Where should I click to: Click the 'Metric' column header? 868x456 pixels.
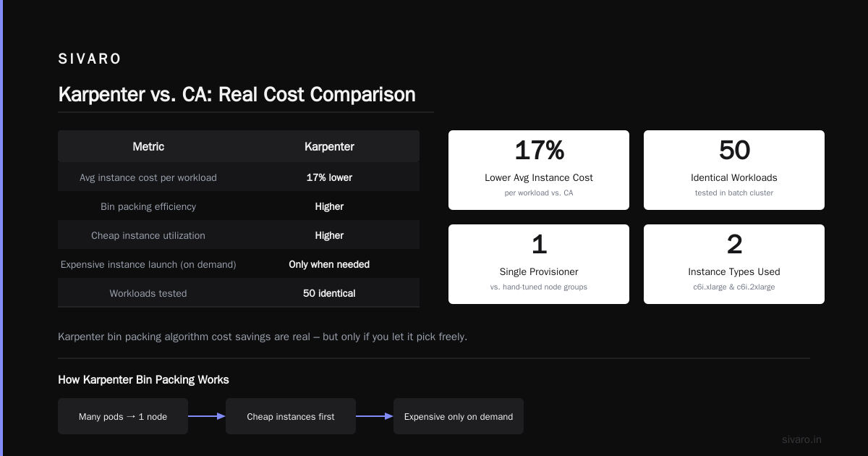(x=148, y=146)
